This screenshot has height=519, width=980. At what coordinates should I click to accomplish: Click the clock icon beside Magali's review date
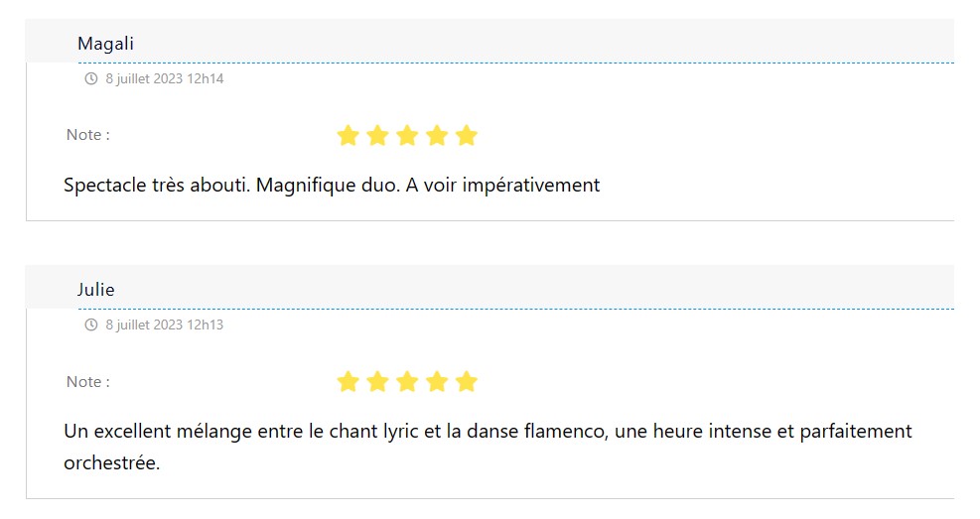point(91,78)
